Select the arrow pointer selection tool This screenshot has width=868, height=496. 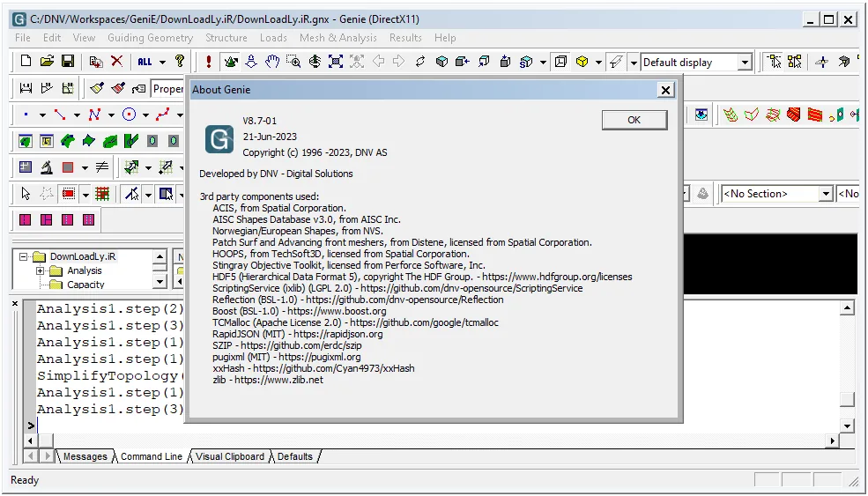(26, 194)
